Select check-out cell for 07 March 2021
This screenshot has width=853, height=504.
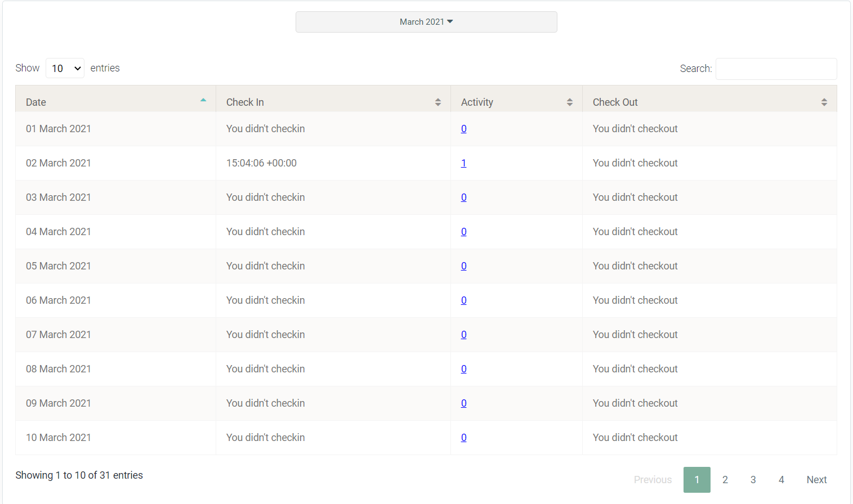pos(709,335)
